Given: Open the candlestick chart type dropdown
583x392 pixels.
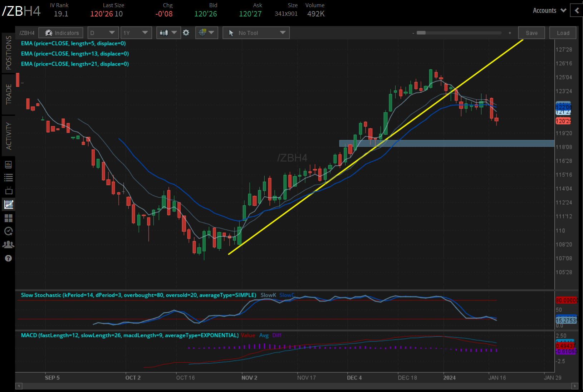Looking at the screenshot, I should 168,33.
